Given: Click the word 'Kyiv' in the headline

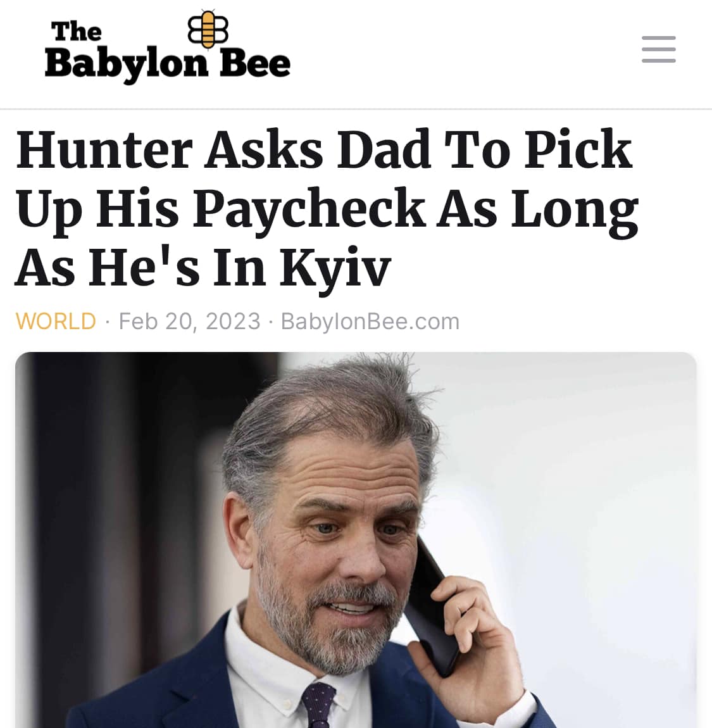Looking at the screenshot, I should pyautogui.click(x=335, y=268).
